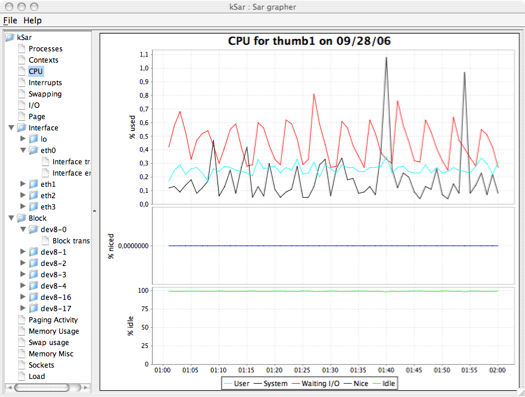Click the eth0 folder icon

pyautogui.click(x=33, y=150)
